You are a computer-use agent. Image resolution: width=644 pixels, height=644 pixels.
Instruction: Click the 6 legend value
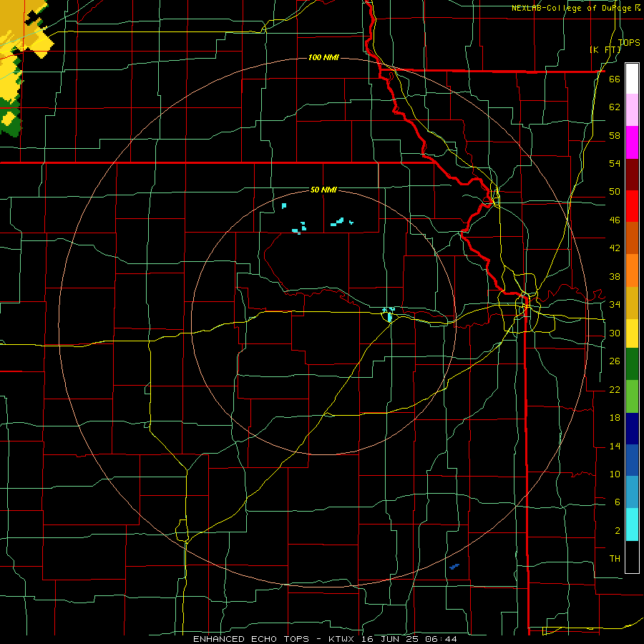[x=617, y=502]
